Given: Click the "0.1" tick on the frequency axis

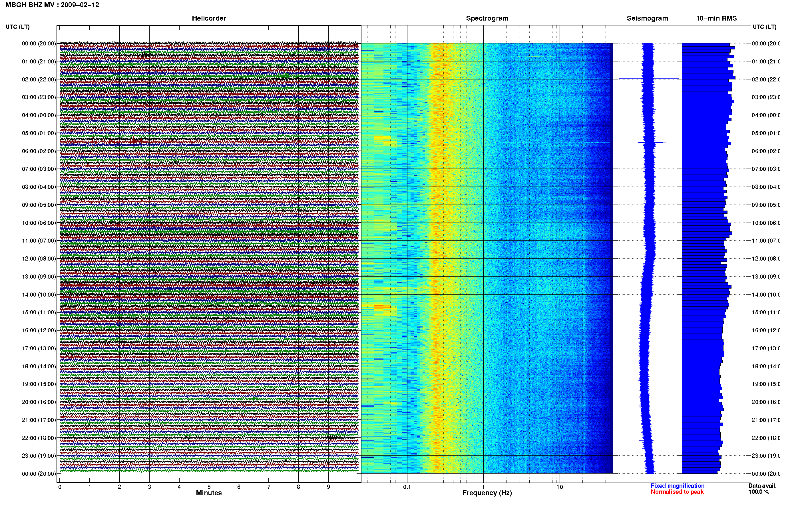Looking at the screenshot, I should point(407,487).
